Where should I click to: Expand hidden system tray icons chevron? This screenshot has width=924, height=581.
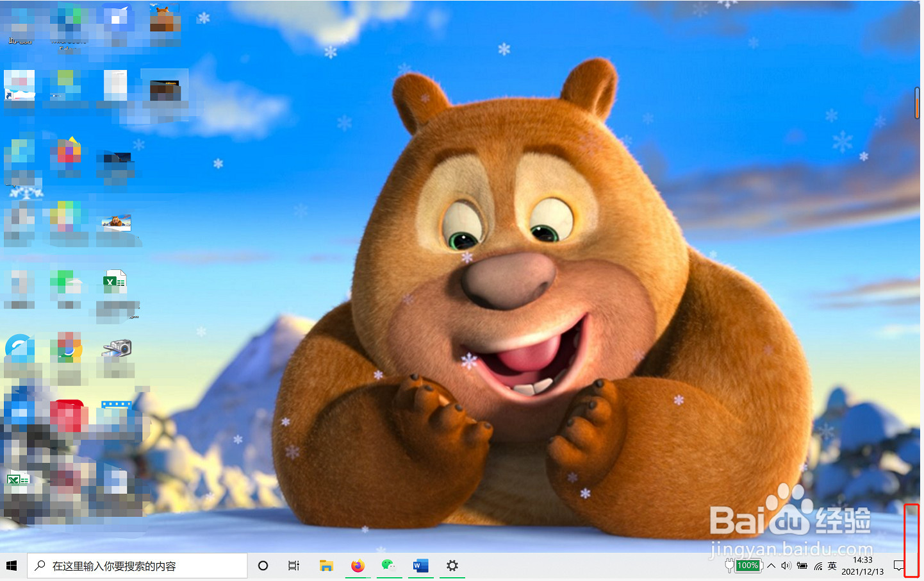point(771,566)
